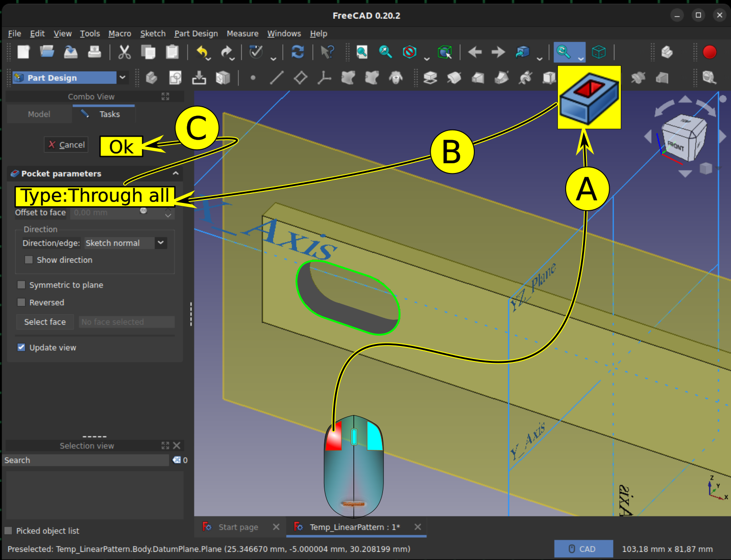Close the Selection view panel
Image resolution: width=731 pixels, height=560 pixels.
click(176, 445)
